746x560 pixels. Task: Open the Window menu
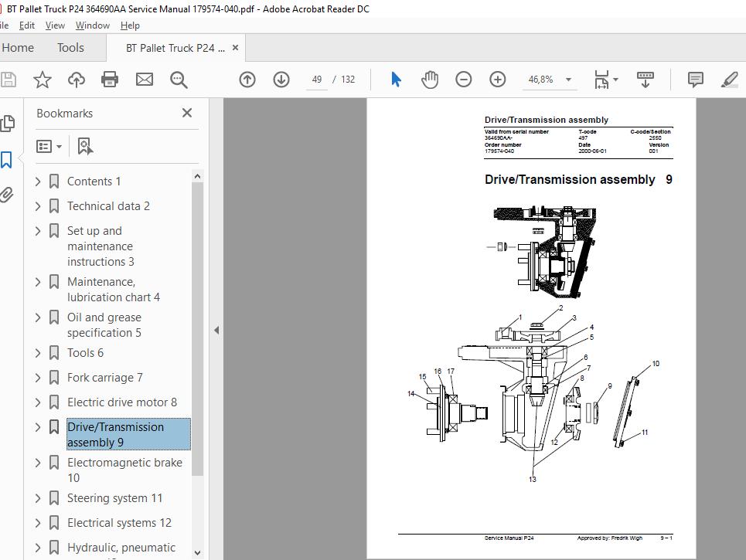(x=92, y=25)
